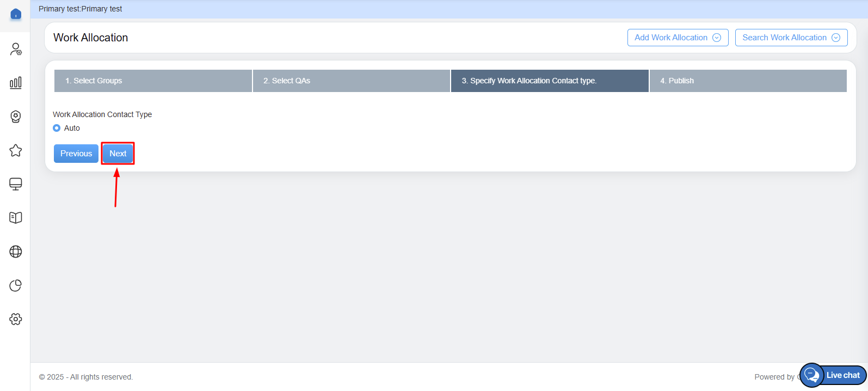Open the bar chart sidebar icon
Screen dimensions: 868x391
click(x=16, y=83)
